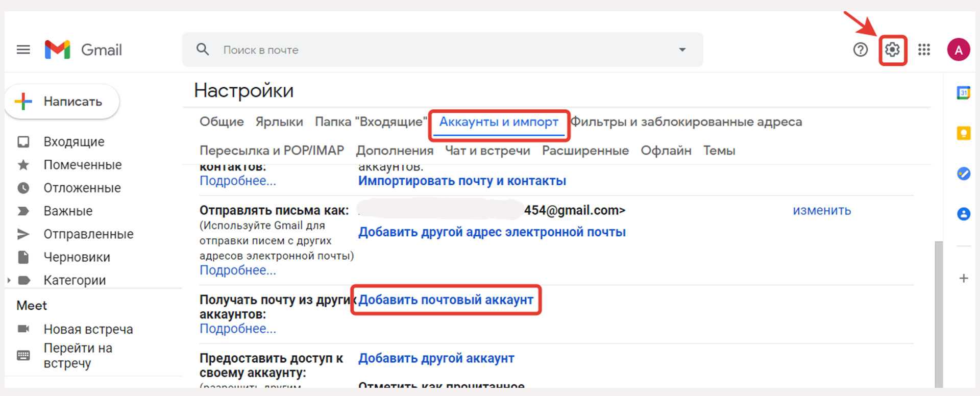Open the account avatar A
The image size is (980, 396).
pyautogui.click(x=959, y=49)
